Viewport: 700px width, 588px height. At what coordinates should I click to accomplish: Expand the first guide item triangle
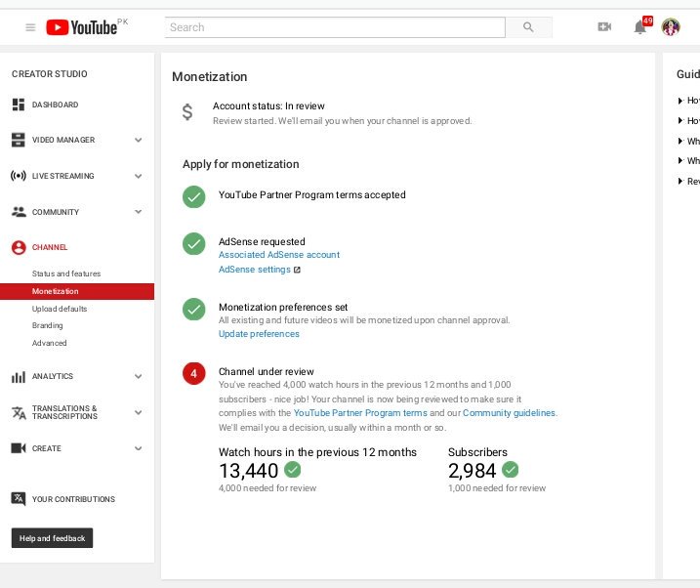click(x=680, y=101)
